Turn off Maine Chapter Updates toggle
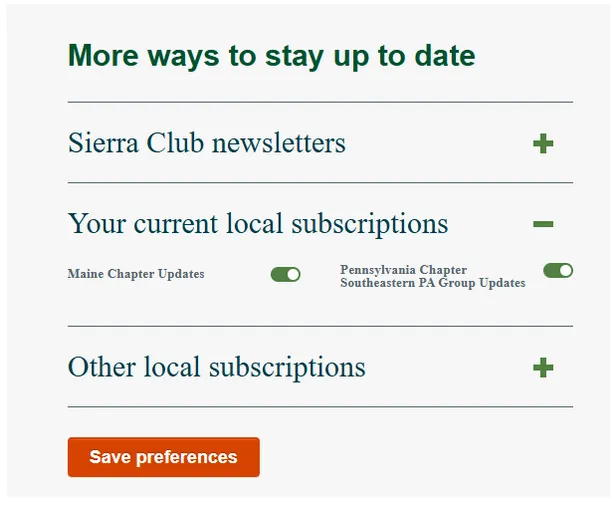Viewport: 611px width, 512px height. (285, 274)
